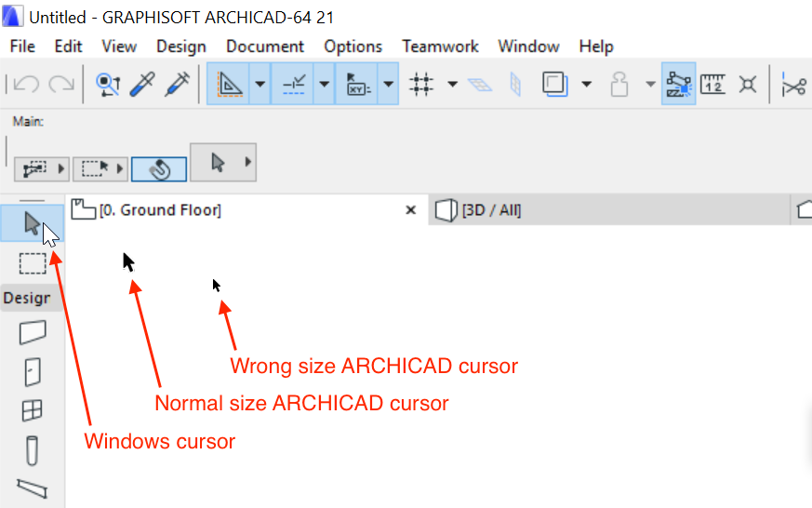Image resolution: width=812 pixels, height=508 pixels.
Task: Select the Pick Up Parameters eyedropper
Action: 142,84
